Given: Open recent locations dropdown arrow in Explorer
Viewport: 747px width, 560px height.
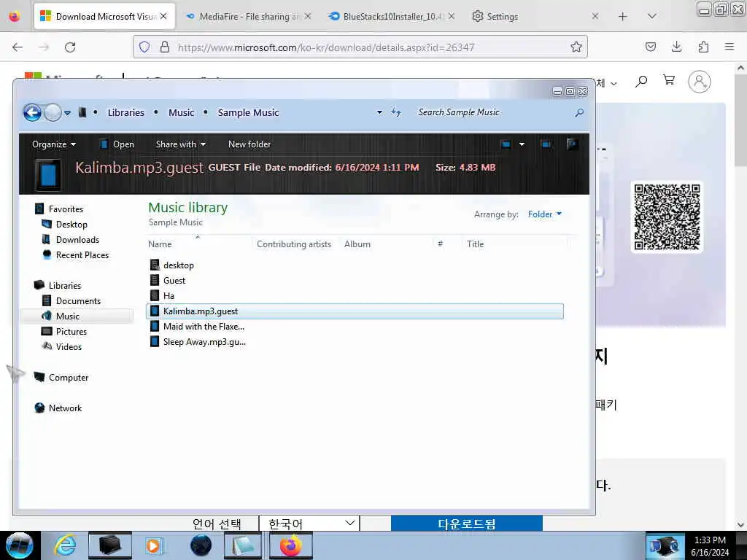Looking at the screenshot, I should (68, 113).
